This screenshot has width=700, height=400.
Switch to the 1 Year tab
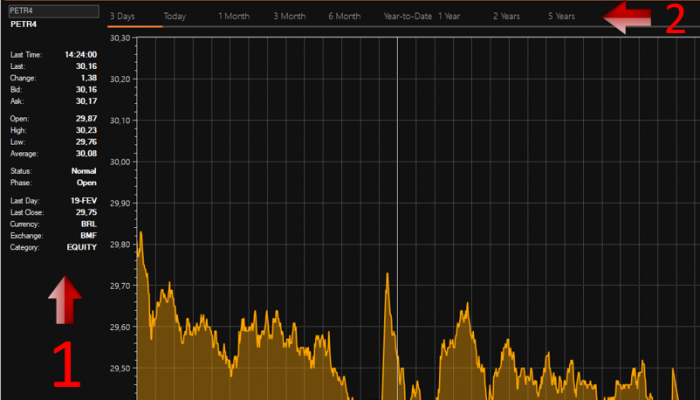[449, 17]
